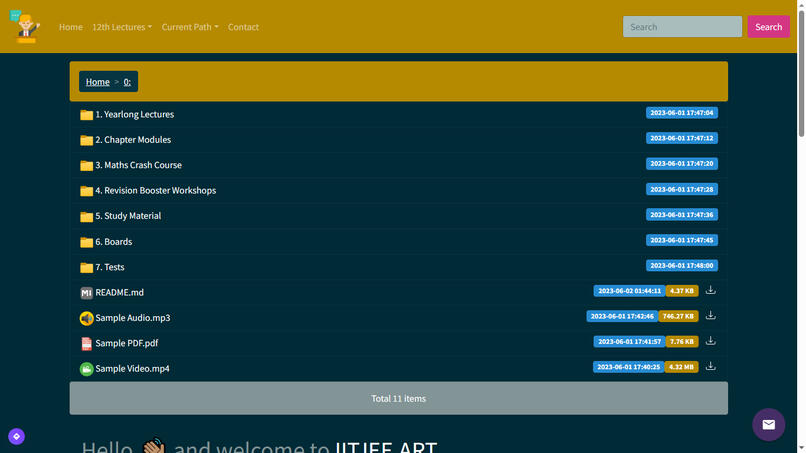Click the 0: breadcrumb link
Image resolution: width=806 pixels, height=453 pixels.
pyautogui.click(x=127, y=82)
